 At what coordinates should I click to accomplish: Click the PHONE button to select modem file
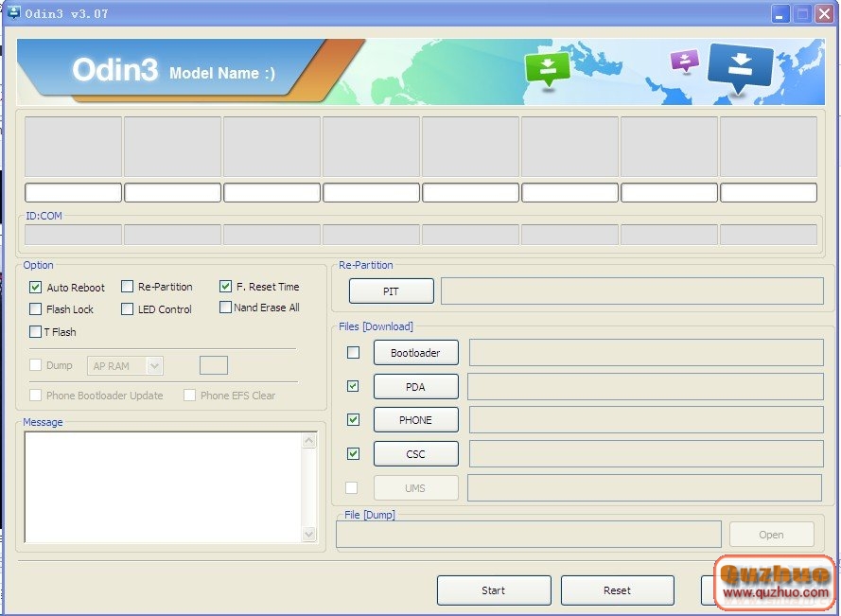click(x=415, y=419)
